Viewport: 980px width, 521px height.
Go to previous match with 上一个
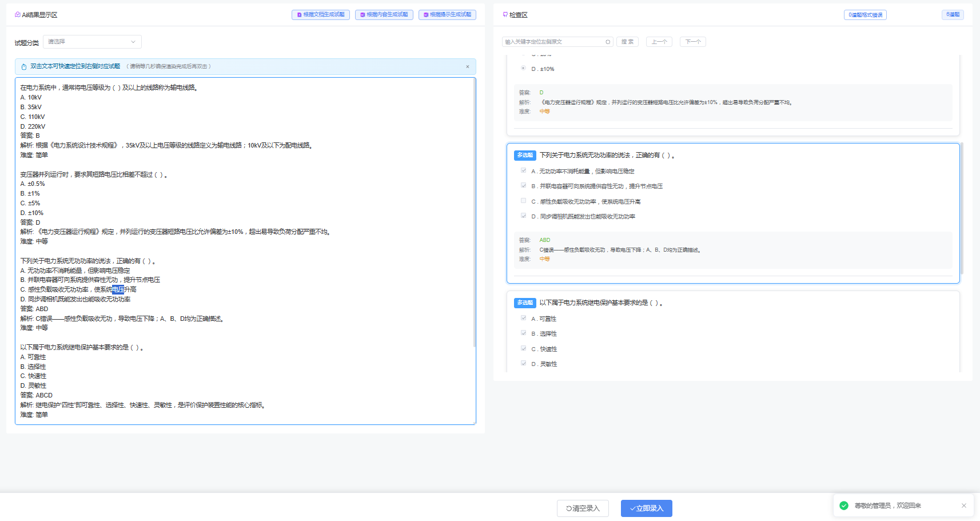point(659,42)
